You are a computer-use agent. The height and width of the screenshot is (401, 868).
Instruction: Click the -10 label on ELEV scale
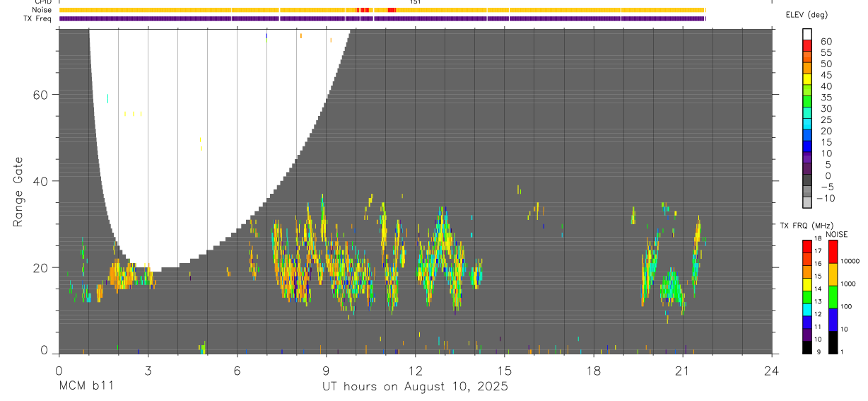(x=827, y=199)
